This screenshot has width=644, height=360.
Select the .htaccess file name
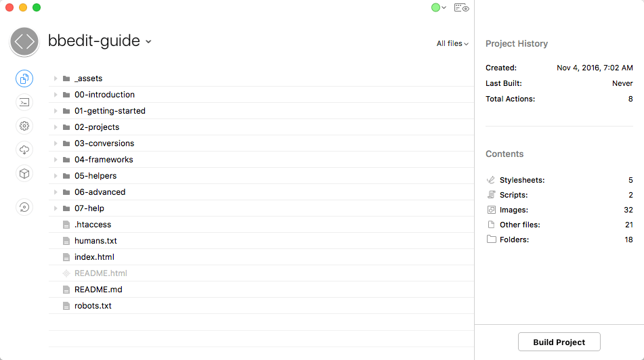tap(93, 225)
